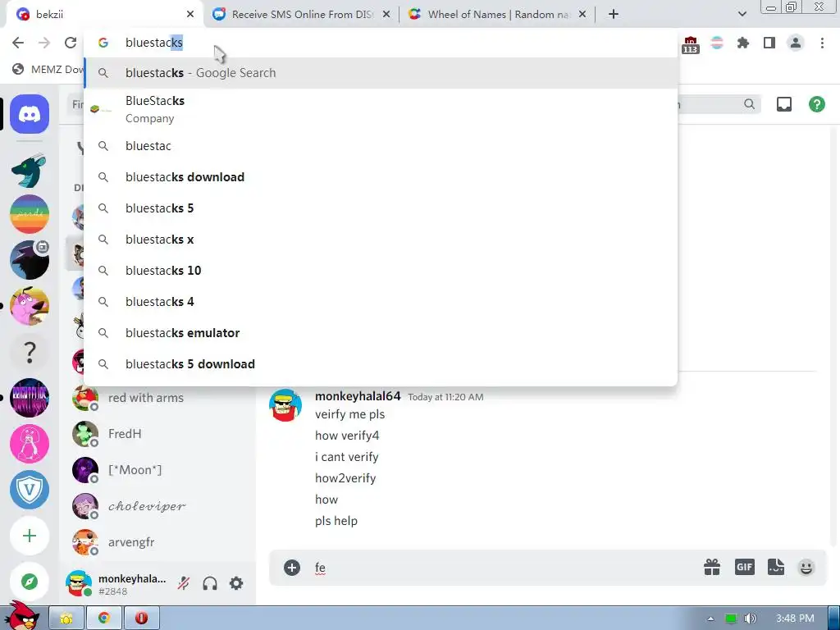The height and width of the screenshot is (630, 840).
Task: Select the bluestacks 4 suggestion
Action: click(381, 302)
